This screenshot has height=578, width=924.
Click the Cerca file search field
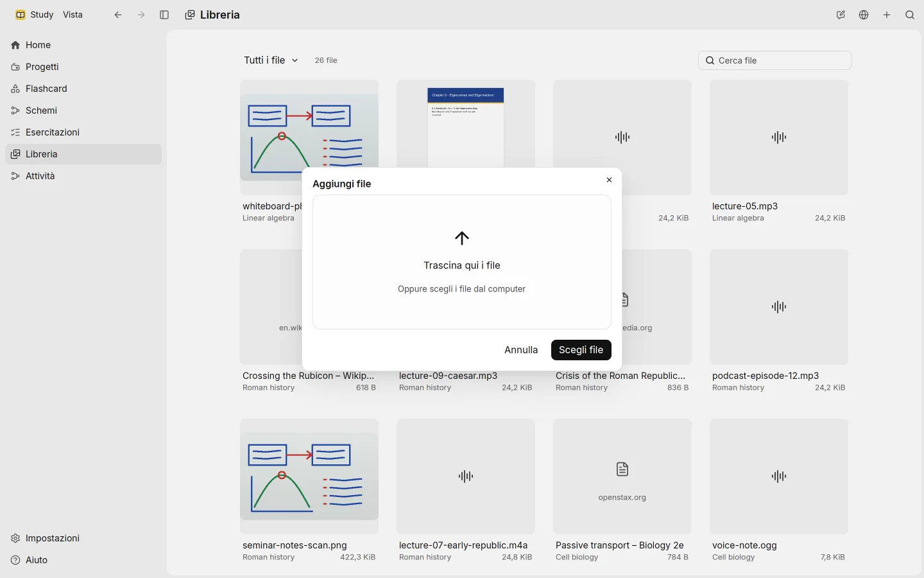(775, 60)
